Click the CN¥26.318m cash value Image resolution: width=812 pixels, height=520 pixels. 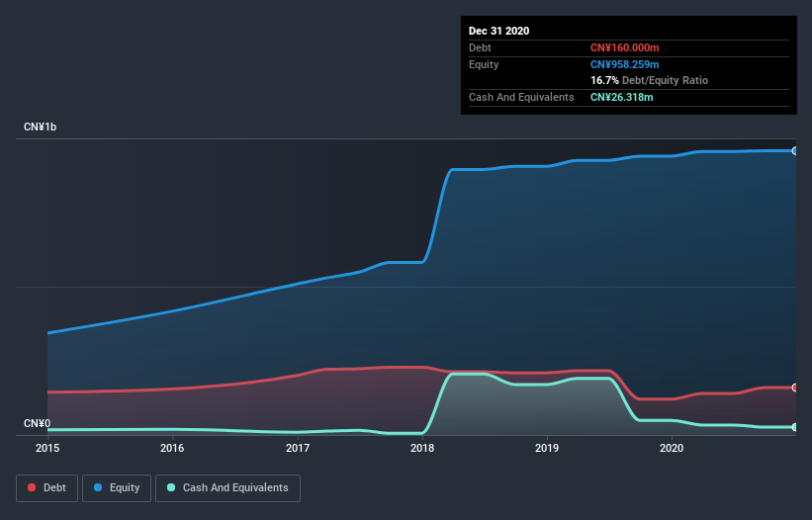pyautogui.click(x=621, y=97)
